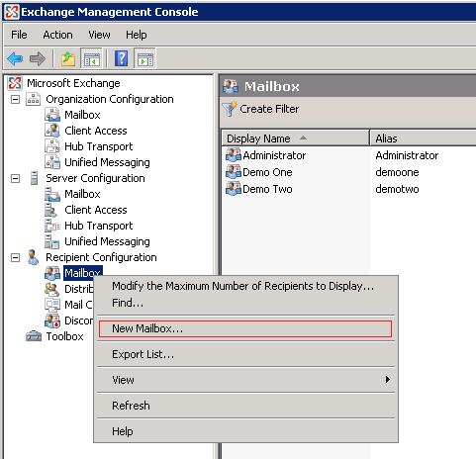
Task: Click the Create Filter funnel icon
Action: pyautogui.click(x=230, y=109)
